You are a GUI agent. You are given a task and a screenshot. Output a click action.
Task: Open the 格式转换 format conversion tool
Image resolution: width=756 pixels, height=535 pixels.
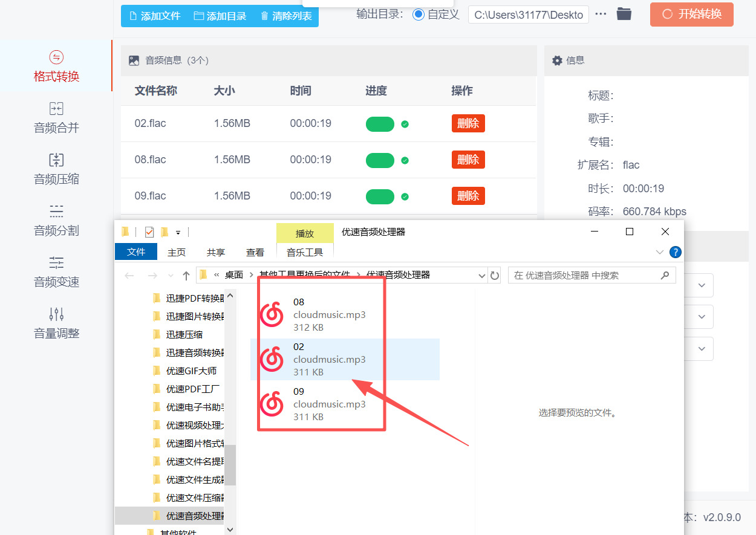click(x=56, y=66)
